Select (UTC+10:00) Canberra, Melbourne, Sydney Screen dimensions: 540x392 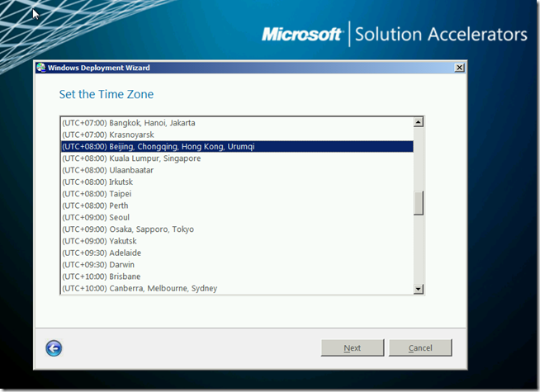237,288
